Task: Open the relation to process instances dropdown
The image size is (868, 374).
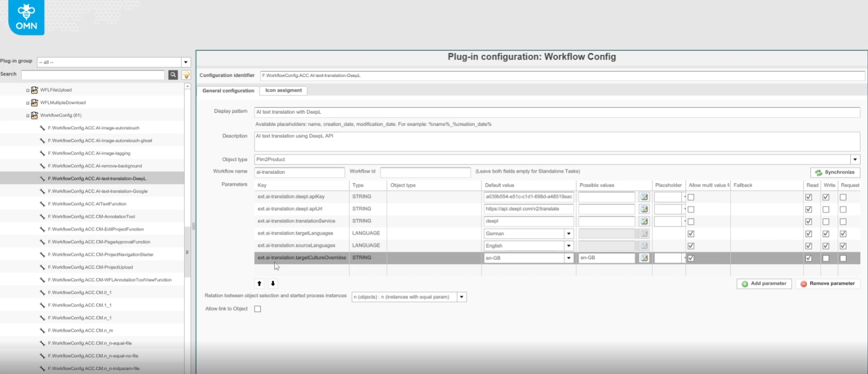Action: pos(462,297)
